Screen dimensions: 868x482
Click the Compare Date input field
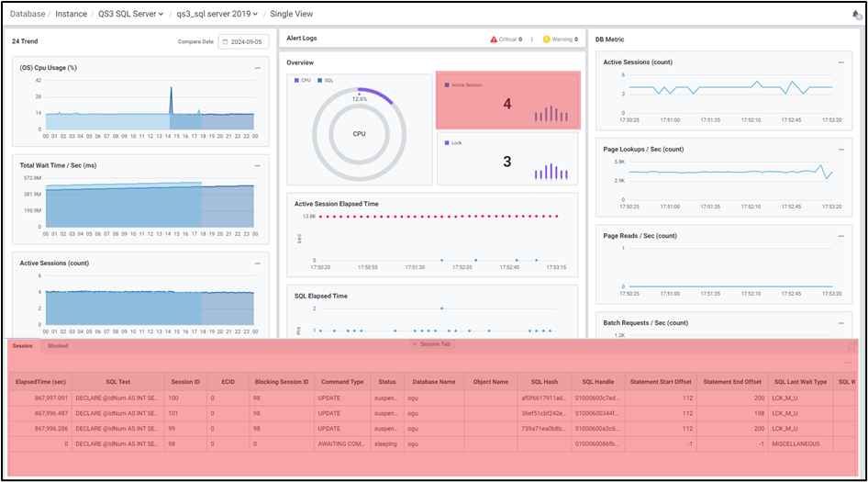pyautogui.click(x=243, y=41)
